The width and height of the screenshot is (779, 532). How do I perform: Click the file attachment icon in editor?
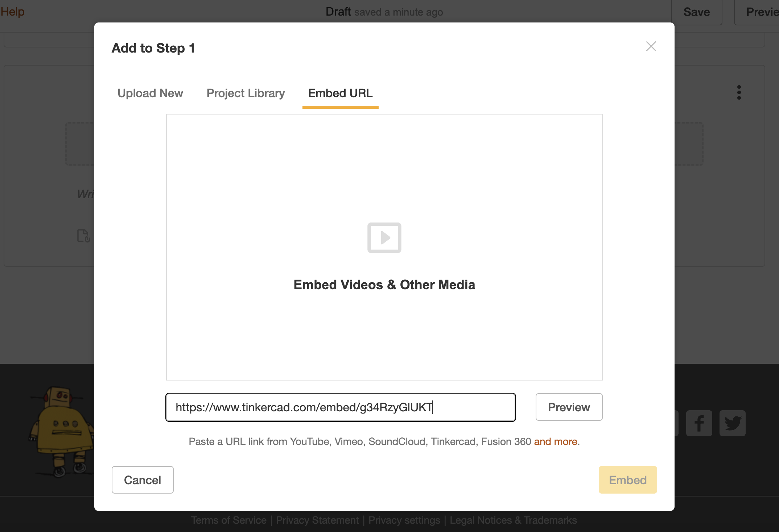tap(83, 235)
